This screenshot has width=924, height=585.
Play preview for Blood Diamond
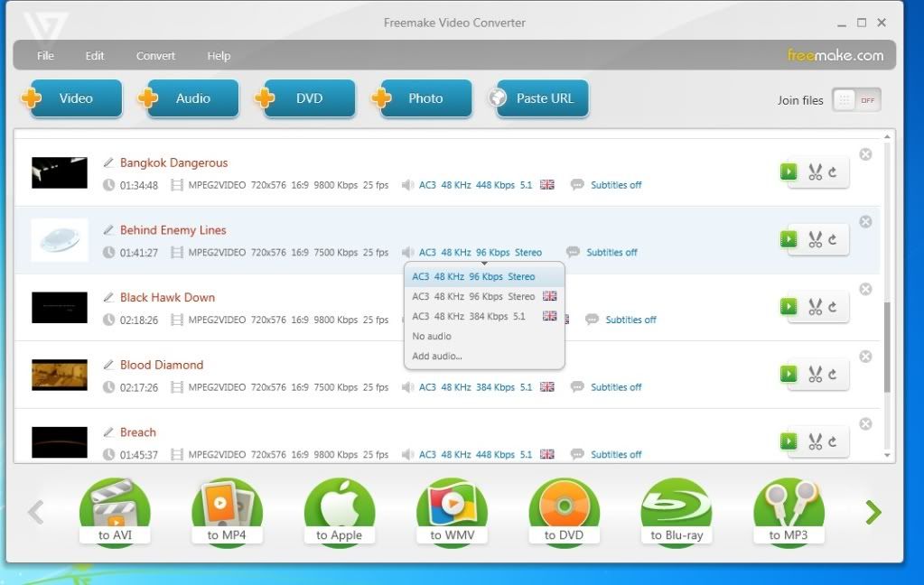[x=789, y=374]
